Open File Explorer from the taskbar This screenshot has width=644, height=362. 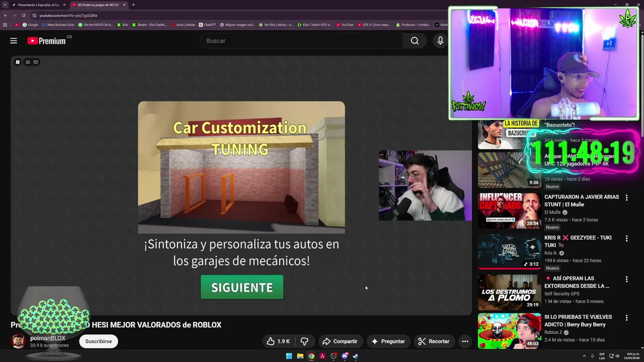pos(300,356)
